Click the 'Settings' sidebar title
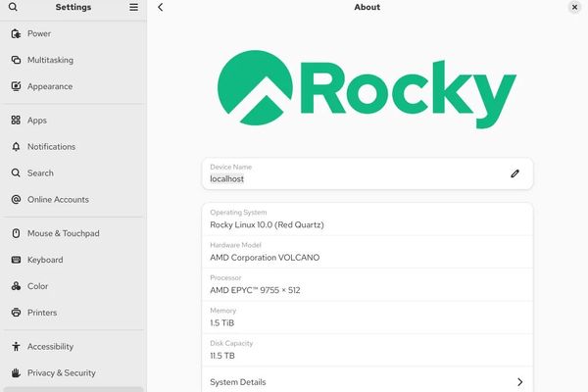This screenshot has width=588, height=392. (73, 7)
